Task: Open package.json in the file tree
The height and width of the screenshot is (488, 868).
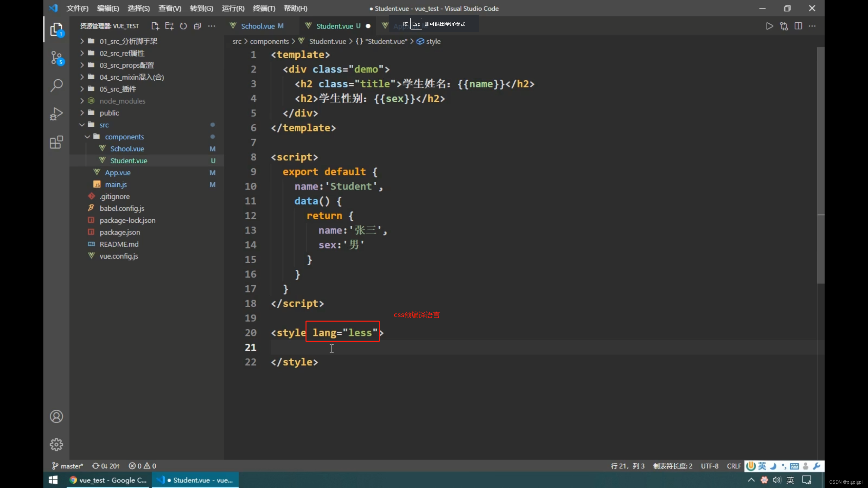Action: pyautogui.click(x=146, y=232)
